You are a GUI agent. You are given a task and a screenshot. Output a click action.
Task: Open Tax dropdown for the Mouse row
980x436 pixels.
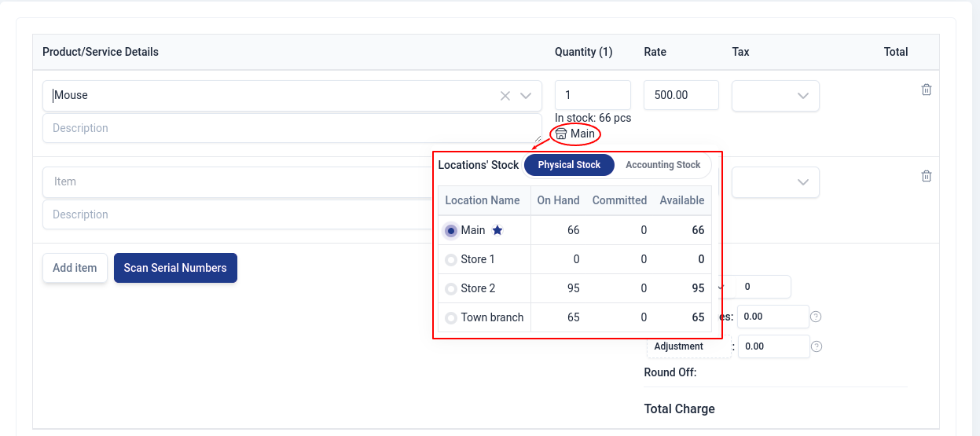(x=775, y=96)
